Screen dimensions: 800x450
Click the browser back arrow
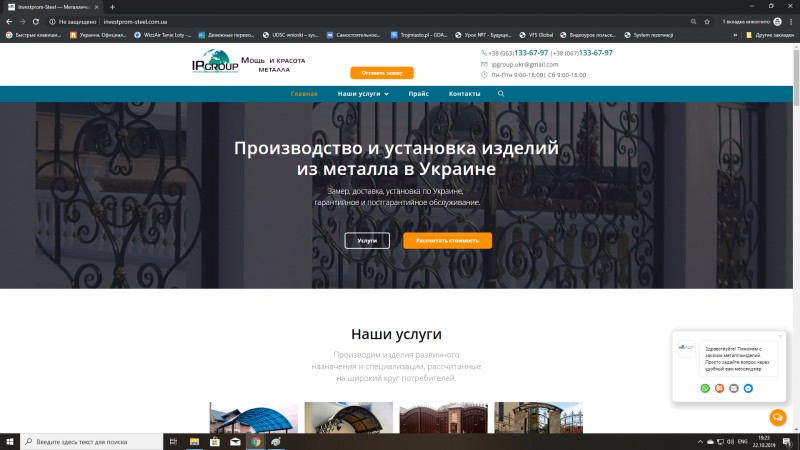pos(9,22)
